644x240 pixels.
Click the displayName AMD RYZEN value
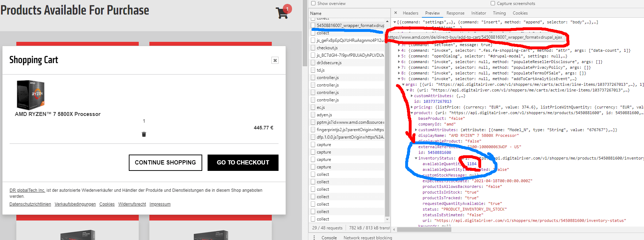[x=484, y=135]
